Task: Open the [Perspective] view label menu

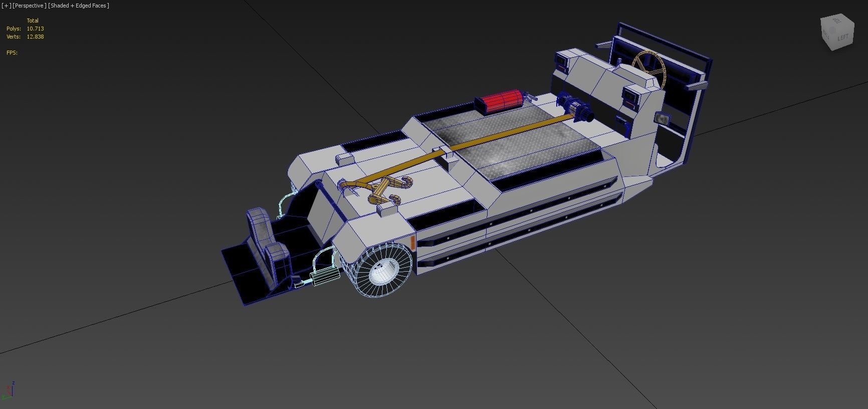Action: 30,6
